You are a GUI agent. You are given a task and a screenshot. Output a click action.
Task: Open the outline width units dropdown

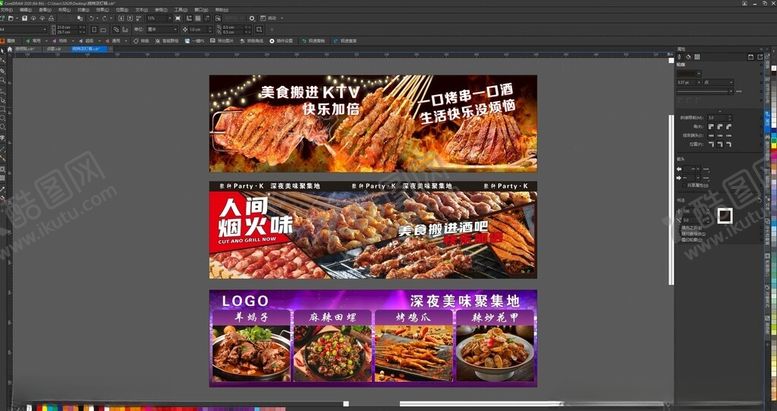[x=719, y=82]
